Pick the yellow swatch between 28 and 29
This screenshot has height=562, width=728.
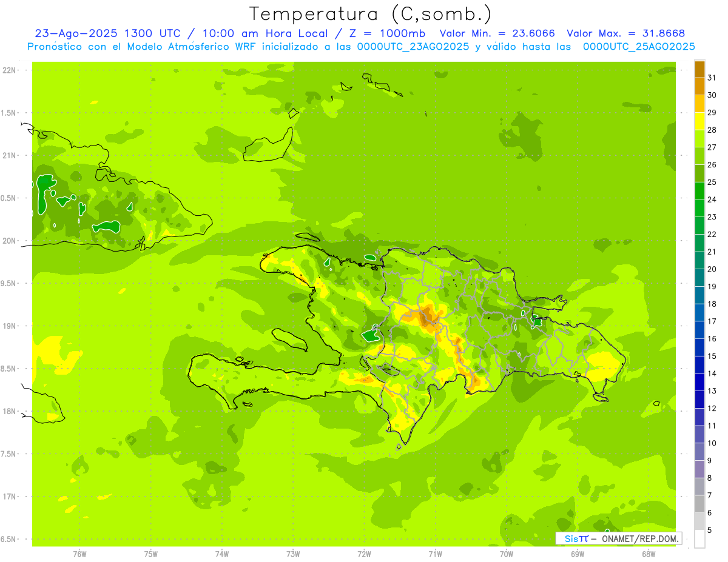pyautogui.click(x=699, y=121)
